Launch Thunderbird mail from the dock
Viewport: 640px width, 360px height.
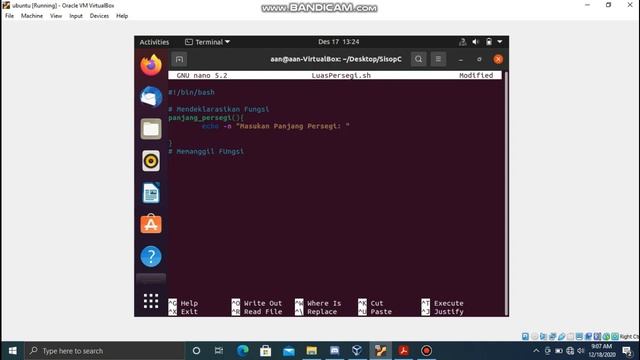151,97
